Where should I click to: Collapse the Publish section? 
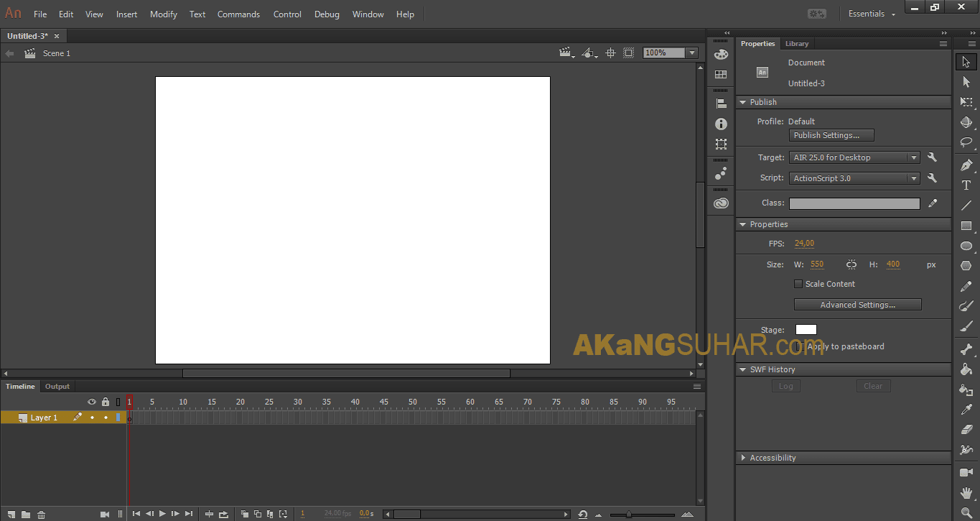743,102
